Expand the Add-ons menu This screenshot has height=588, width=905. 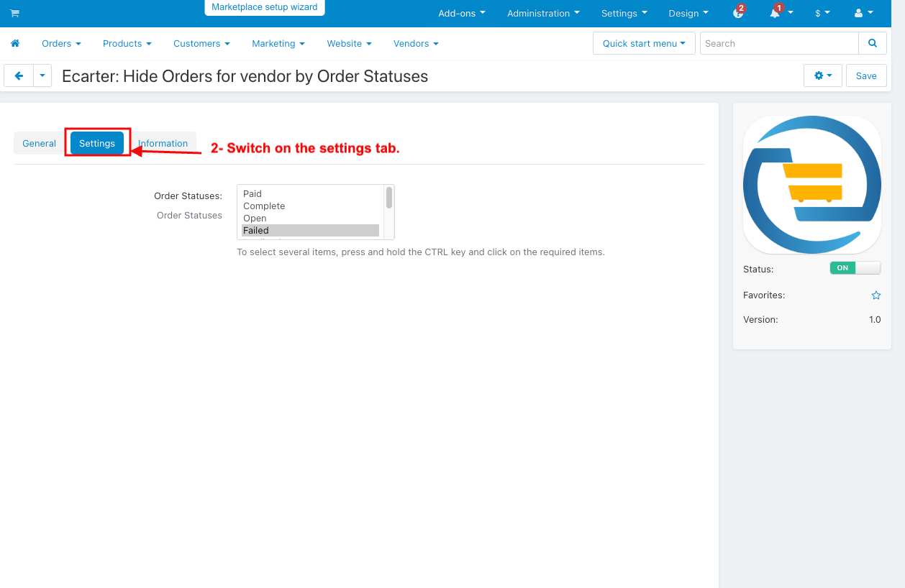click(462, 13)
